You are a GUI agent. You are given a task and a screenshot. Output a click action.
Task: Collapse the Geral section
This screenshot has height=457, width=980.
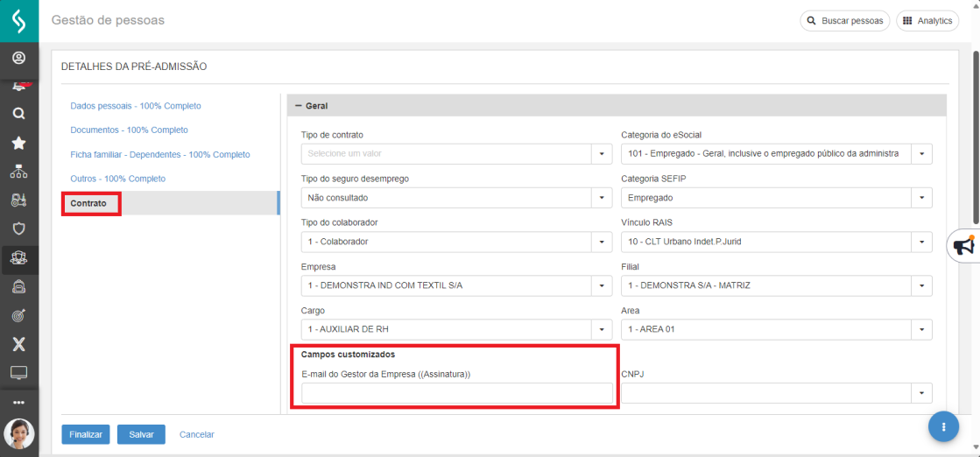[298, 105]
